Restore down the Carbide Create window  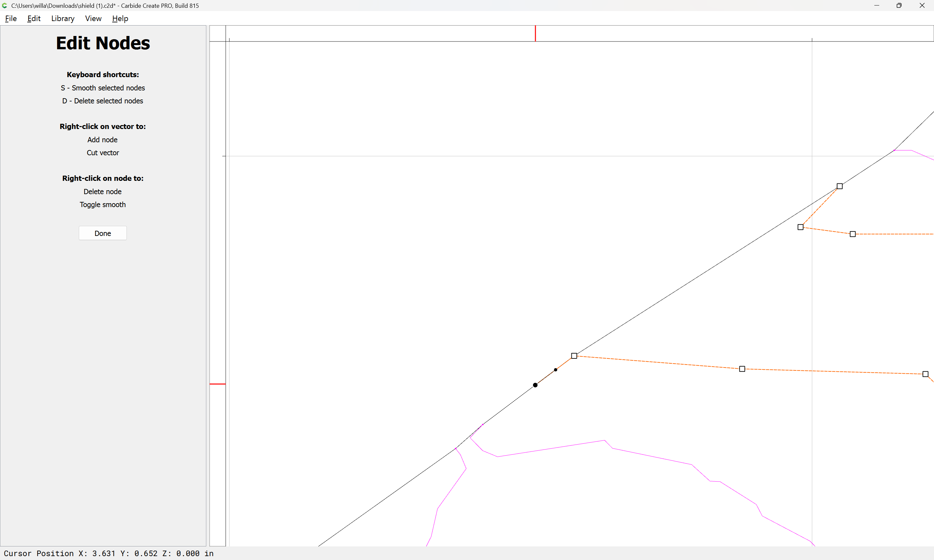(899, 6)
